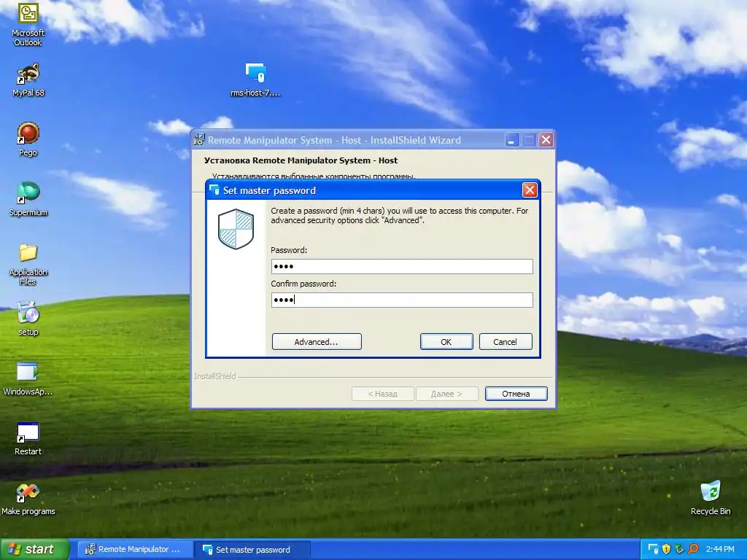
Task: Click the RMS host tray icon
Action: click(x=653, y=549)
